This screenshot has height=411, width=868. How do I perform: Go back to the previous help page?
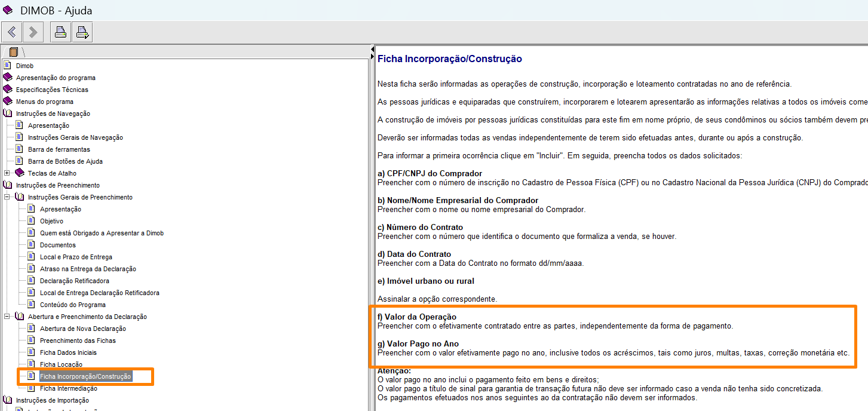pyautogui.click(x=12, y=32)
